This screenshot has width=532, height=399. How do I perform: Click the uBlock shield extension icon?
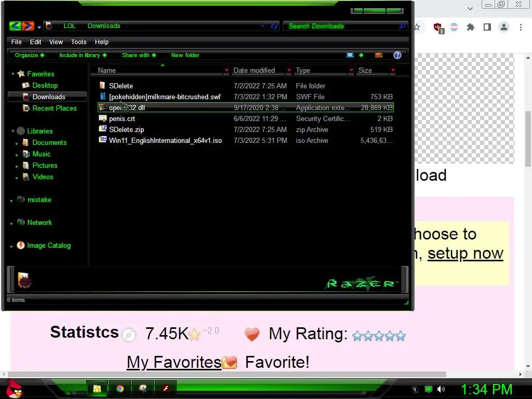(438, 28)
